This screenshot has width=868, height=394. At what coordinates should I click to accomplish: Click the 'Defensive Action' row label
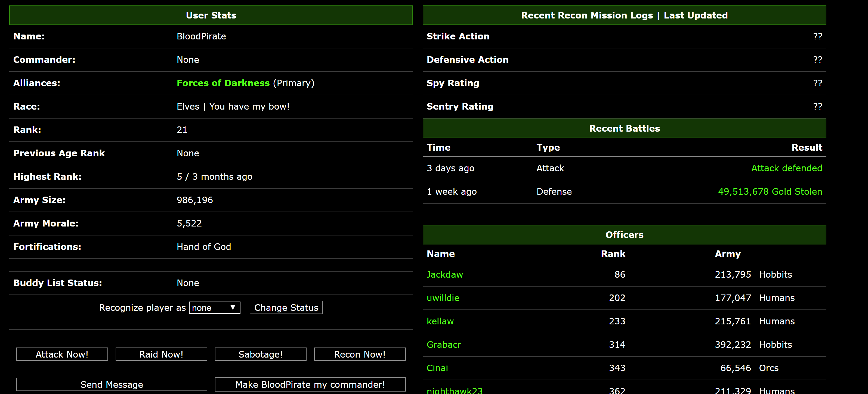(x=467, y=60)
